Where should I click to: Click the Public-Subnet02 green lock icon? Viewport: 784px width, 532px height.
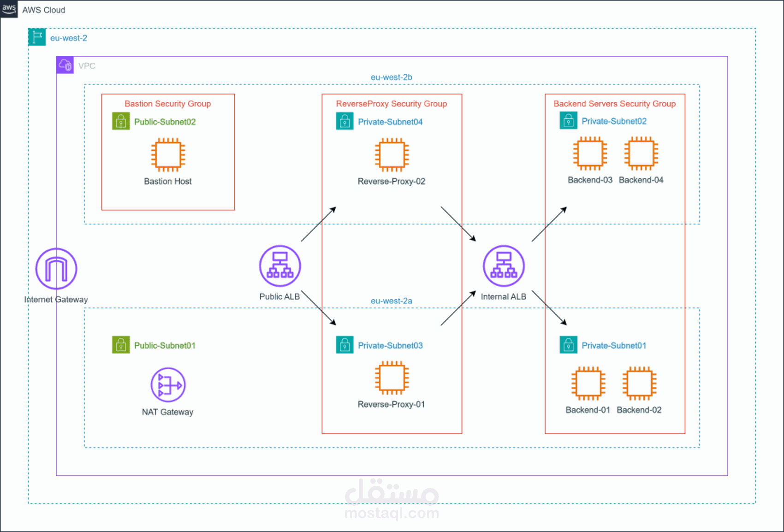[x=121, y=121]
